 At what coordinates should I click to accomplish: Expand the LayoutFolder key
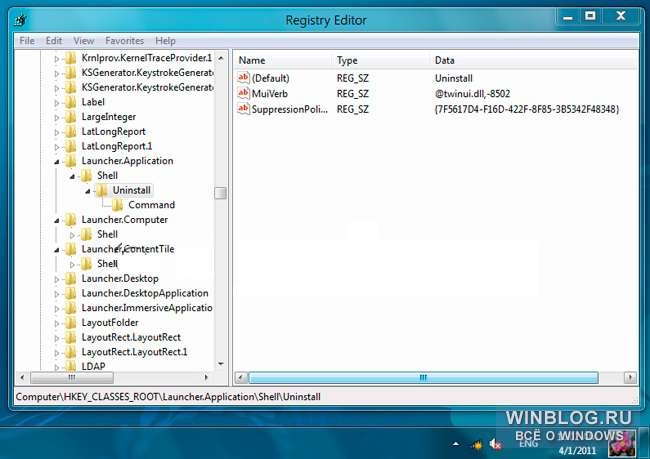[57, 323]
